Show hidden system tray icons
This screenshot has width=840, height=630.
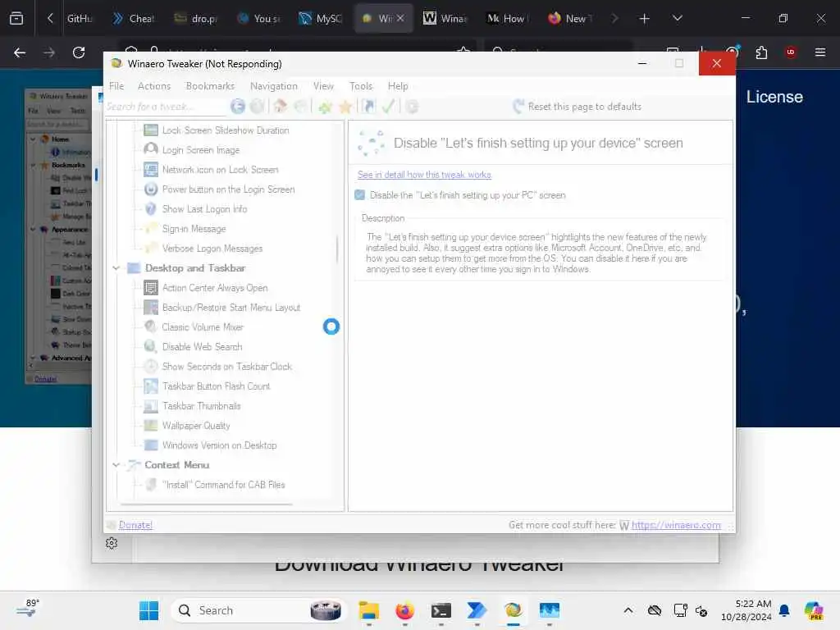[628, 610]
